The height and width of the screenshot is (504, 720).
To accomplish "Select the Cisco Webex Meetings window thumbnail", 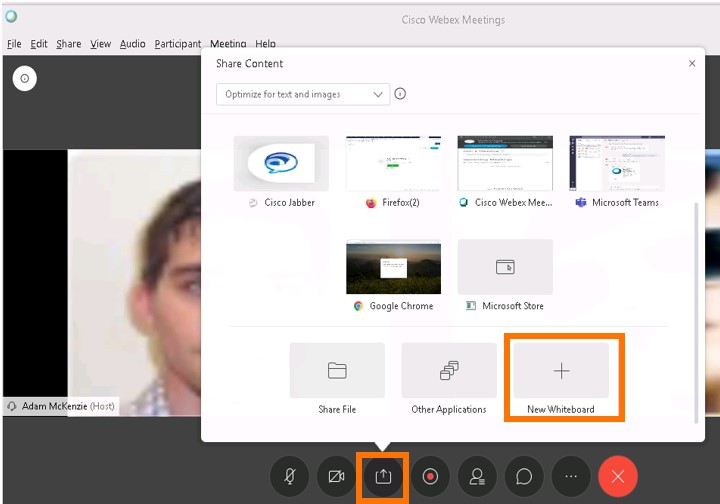I will [505, 163].
